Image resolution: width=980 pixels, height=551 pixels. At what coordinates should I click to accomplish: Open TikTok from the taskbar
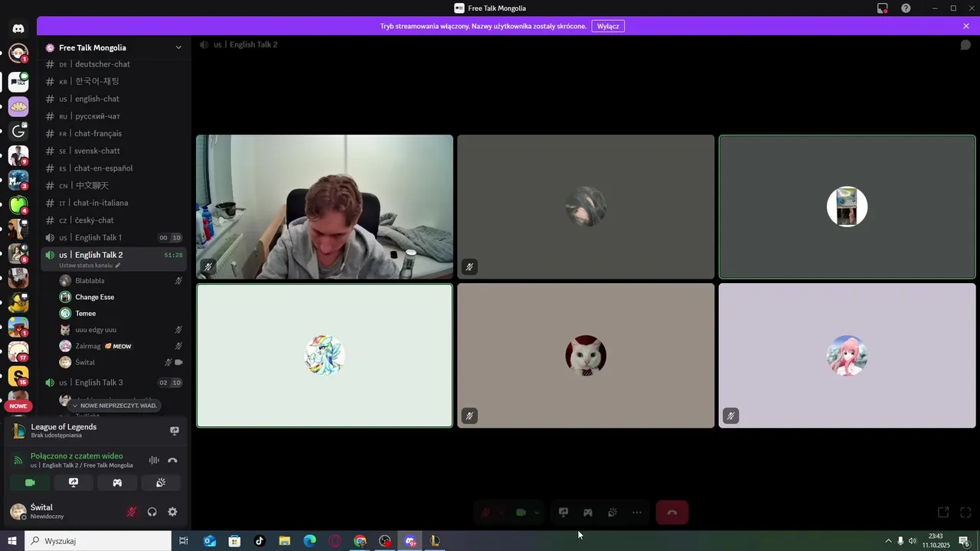click(x=260, y=541)
